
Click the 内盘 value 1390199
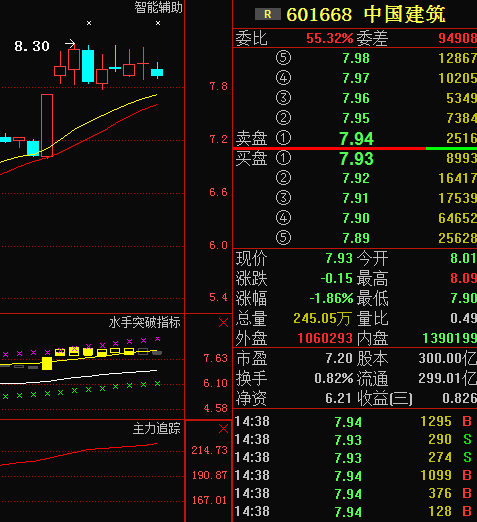coord(450,338)
